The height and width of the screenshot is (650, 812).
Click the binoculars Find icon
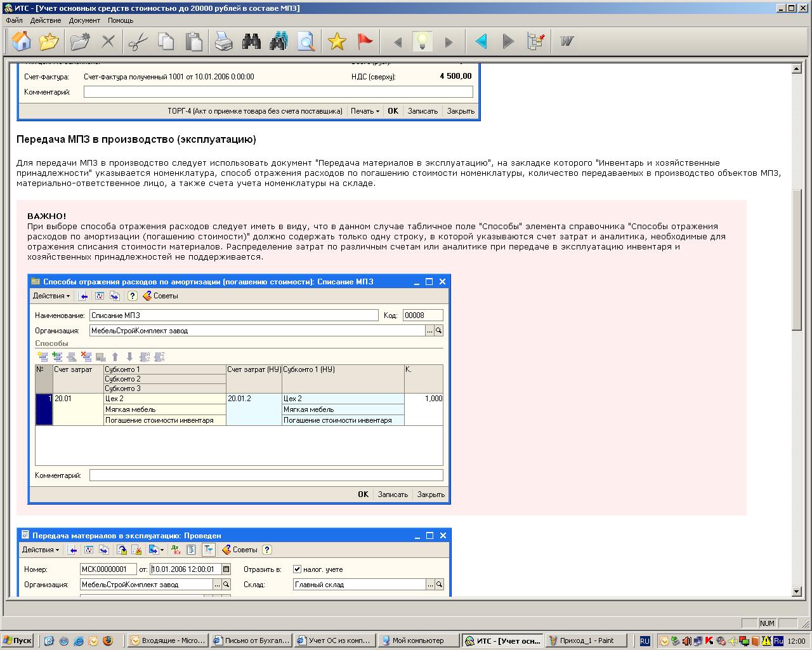pos(251,42)
